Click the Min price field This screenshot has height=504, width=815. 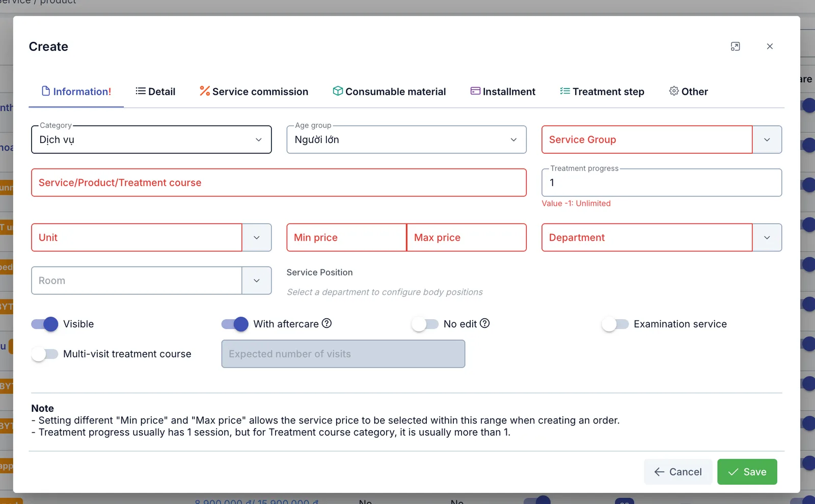[x=346, y=237]
